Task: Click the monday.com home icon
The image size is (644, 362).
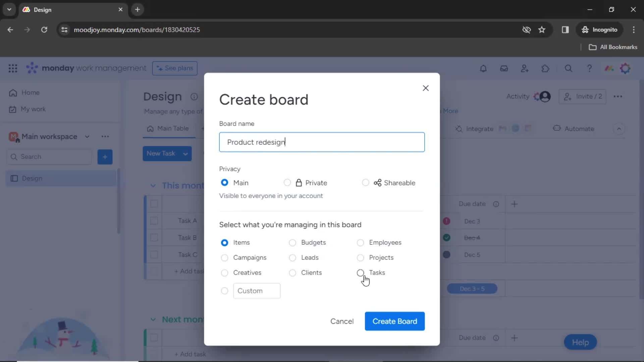Action: (x=13, y=93)
